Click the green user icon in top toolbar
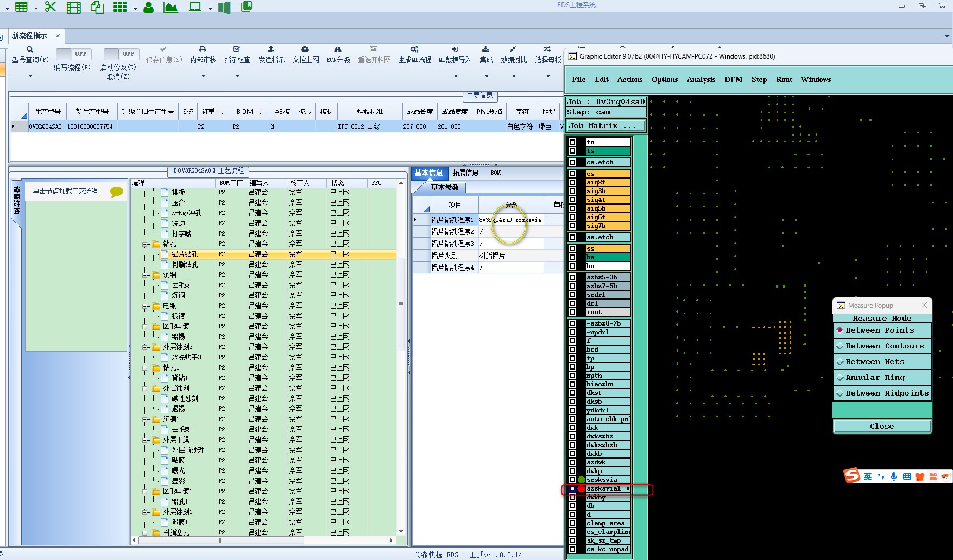This screenshot has width=953, height=560. [x=148, y=7]
